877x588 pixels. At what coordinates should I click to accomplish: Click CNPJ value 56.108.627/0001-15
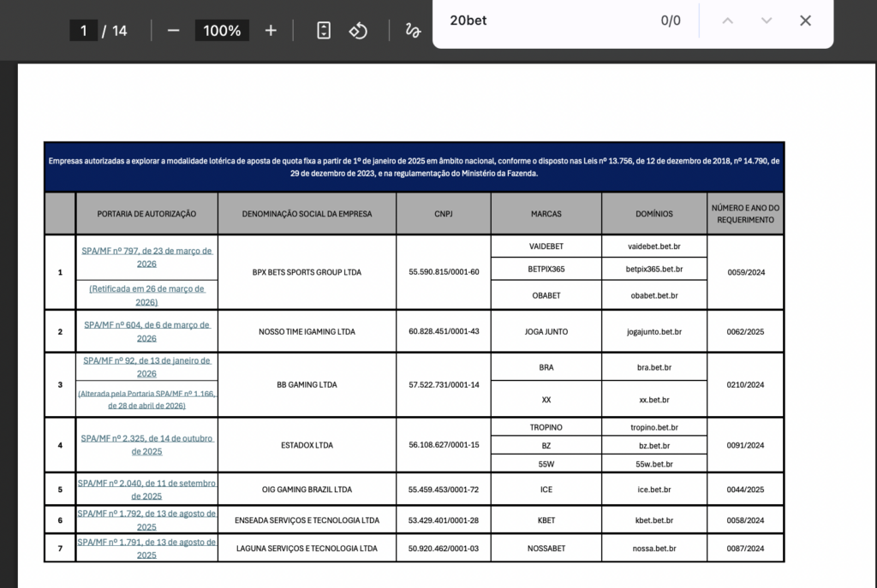pyautogui.click(x=444, y=445)
